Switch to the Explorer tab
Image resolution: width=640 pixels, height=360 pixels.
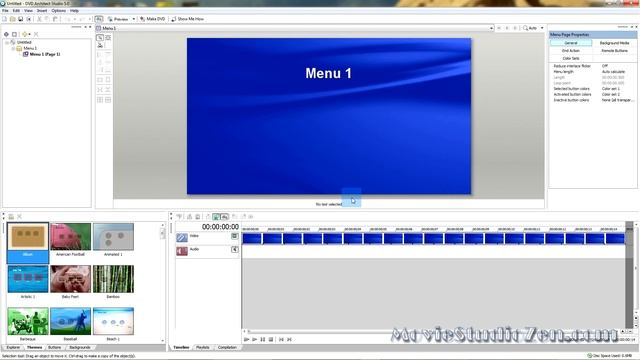coord(13,347)
